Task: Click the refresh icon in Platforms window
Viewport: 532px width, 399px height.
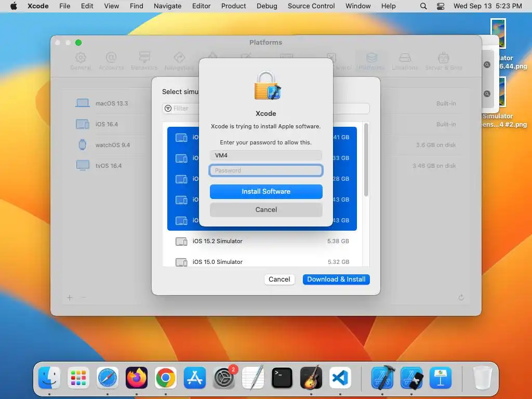Action: click(x=461, y=298)
